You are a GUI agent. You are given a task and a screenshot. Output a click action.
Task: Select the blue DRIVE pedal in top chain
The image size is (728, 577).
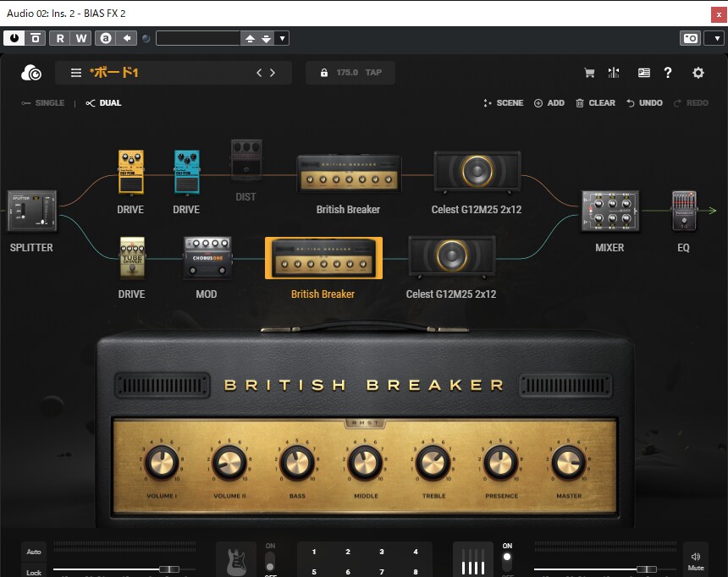tap(186, 172)
